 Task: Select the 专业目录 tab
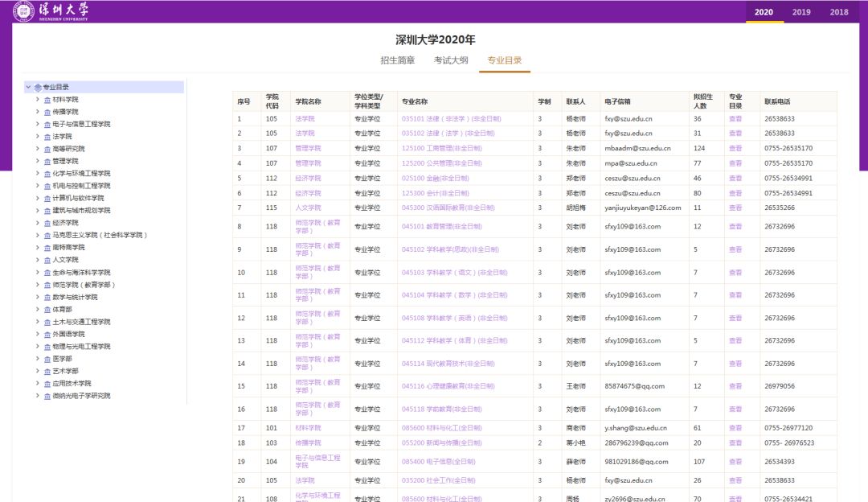pos(504,60)
